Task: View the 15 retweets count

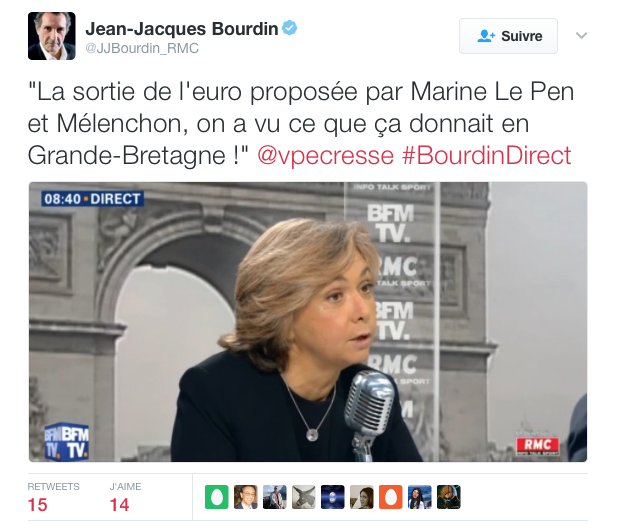Action: 38,505
